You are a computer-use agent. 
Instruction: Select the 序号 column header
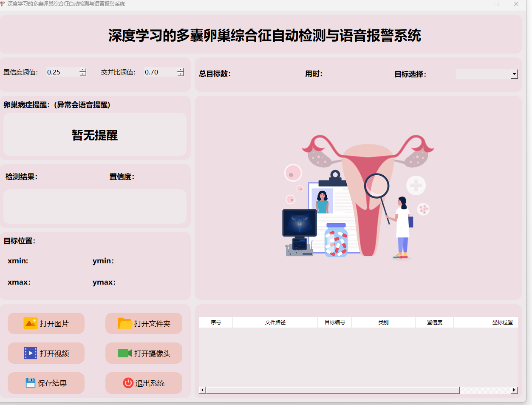tap(216, 322)
